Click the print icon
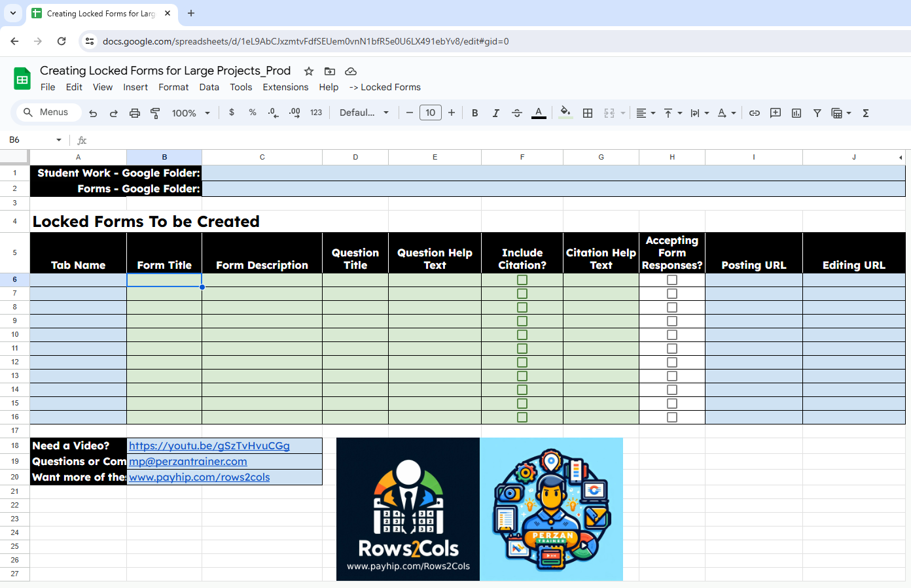 tap(135, 113)
